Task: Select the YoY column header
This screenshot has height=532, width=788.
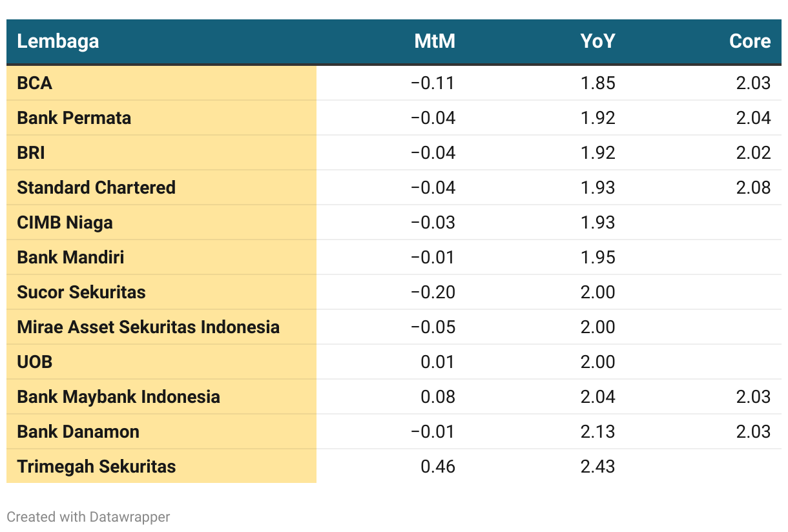Action: [x=597, y=41]
